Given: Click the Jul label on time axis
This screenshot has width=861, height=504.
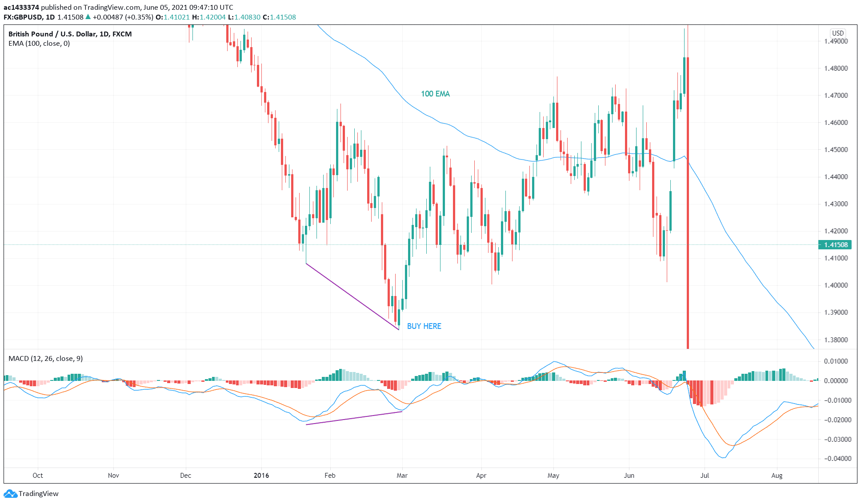Looking at the screenshot, I should pyautogui.click(x=705, y=475).
